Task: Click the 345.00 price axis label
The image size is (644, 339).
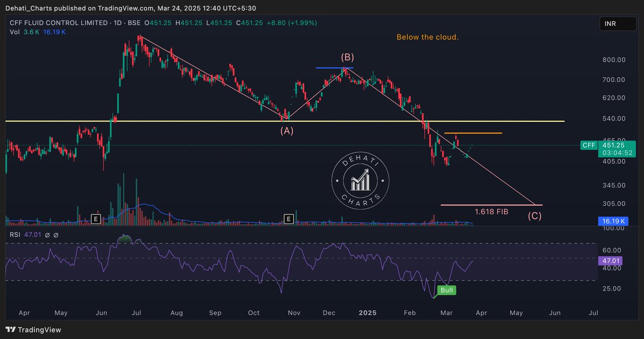Action: pos(613,185)
